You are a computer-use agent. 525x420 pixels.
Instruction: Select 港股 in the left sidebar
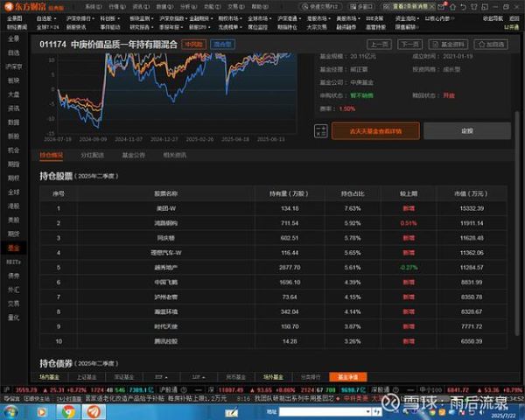click(x=13, y=206)
